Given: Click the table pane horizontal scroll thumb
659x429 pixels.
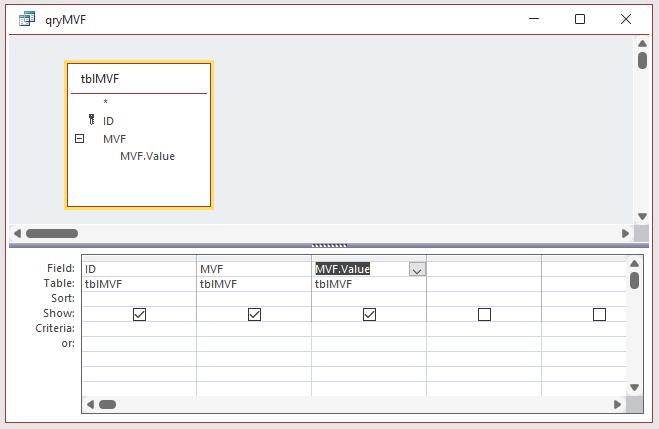Looking at the screenshot, I should (52, 233).
